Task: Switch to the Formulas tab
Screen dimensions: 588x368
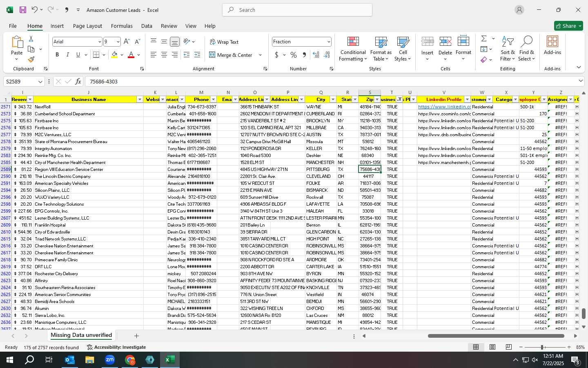Action: click(122, 26)
